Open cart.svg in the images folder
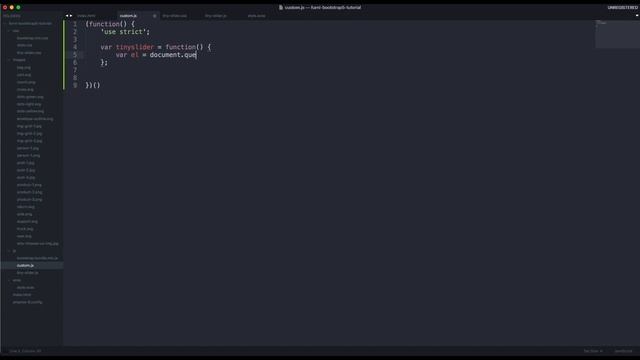Screen dimensions: 640x360 point(24,75)
